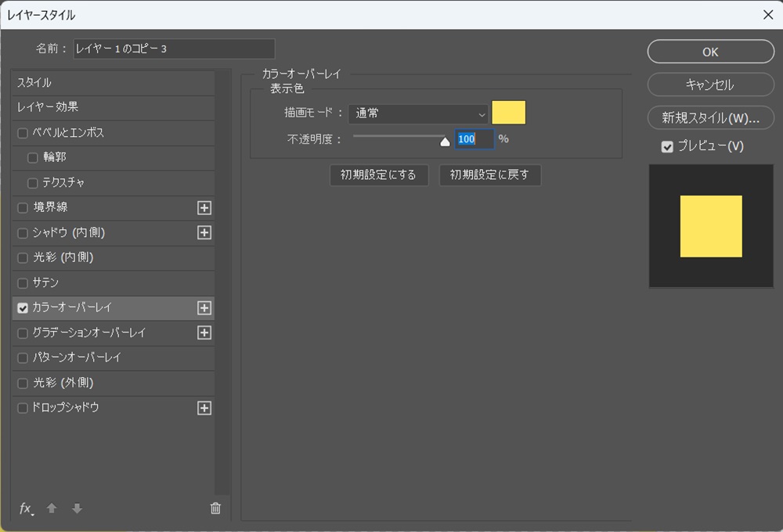Screen dimensions: 783x532
Task: Open the ベベルとエンボス settings row
Action: point(114,133)
